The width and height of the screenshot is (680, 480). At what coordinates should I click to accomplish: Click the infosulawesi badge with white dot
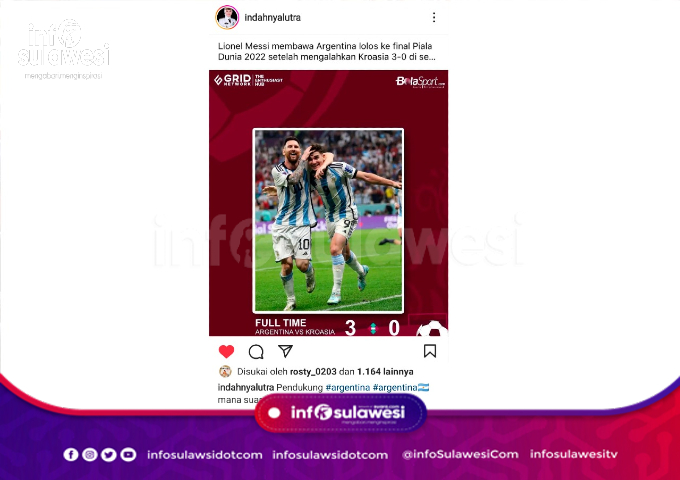coord(340,413)
